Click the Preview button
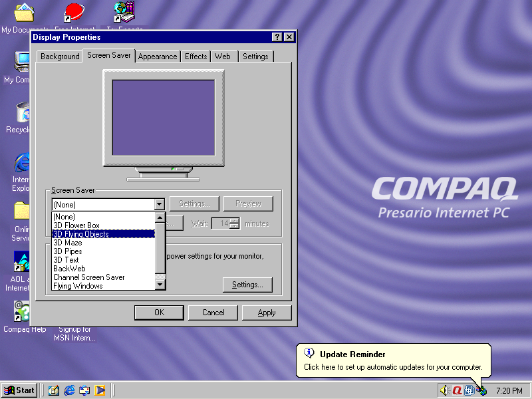This screenshot has height=399, width=532. [248, 203]
